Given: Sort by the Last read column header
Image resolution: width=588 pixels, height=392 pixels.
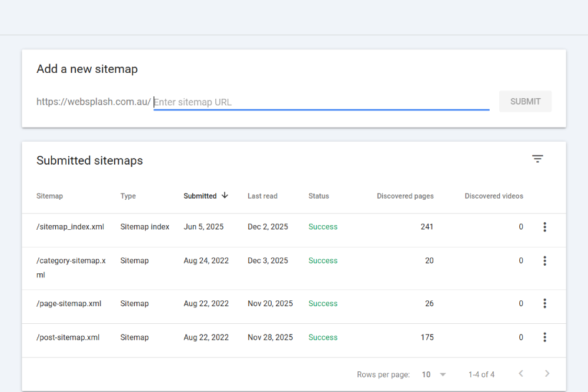Looking at the screenshot, I should (x=262, y=196).
